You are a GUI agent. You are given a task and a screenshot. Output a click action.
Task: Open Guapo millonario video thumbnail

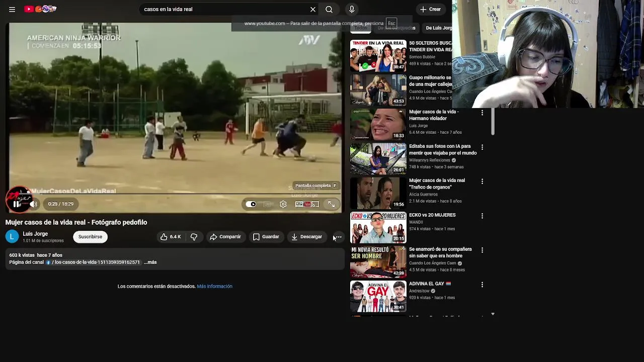point(378,90)
